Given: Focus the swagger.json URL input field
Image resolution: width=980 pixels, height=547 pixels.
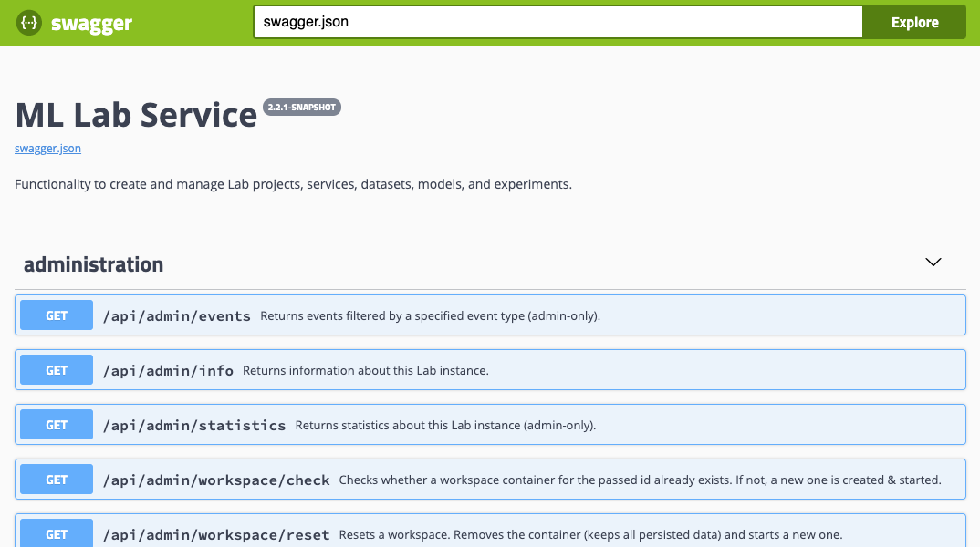Looking at the screenshot, I should (x=557, y=23).
